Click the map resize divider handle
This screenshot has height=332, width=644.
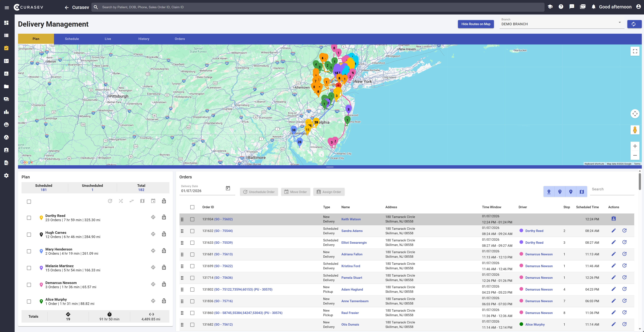click(x=330, y=167)
